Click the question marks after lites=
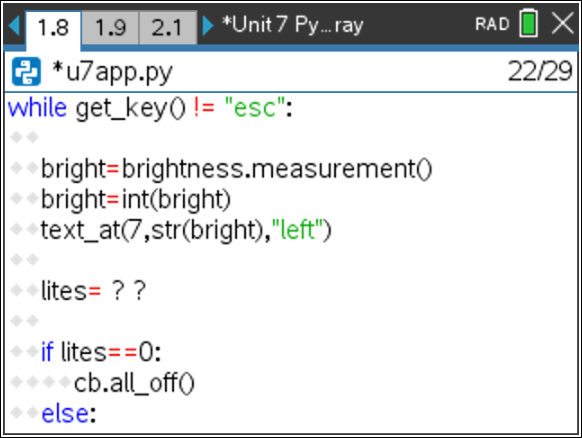This screenshot has width=582, height=438. (x=129, y=290)
